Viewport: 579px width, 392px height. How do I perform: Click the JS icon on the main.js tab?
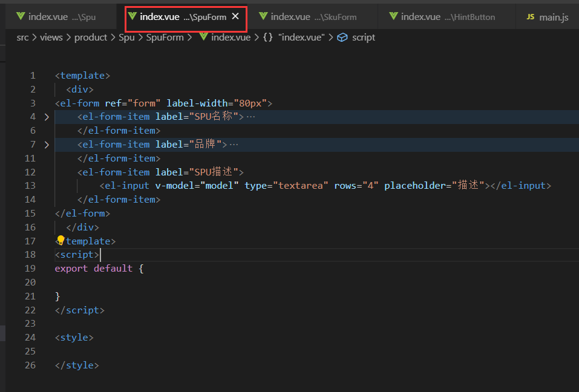(530, 16)
